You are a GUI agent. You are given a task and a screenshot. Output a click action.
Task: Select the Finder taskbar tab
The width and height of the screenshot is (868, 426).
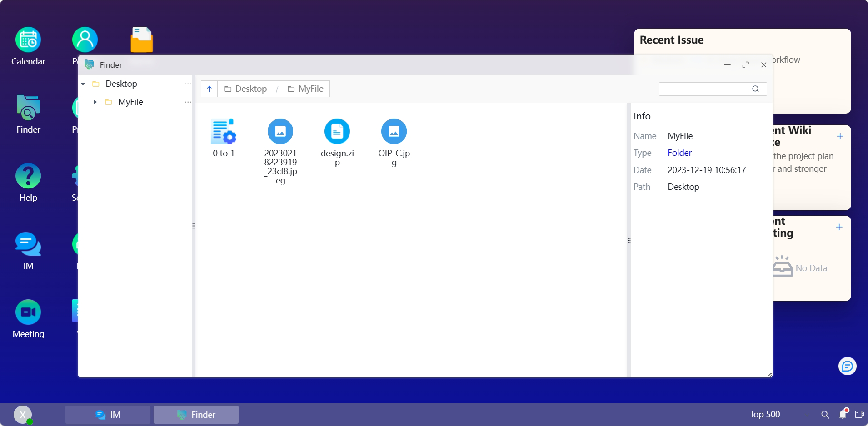[196, 415]
